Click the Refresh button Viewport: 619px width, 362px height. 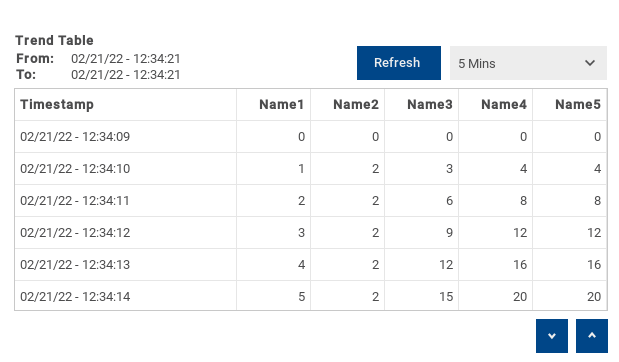[x=399, y=63]
